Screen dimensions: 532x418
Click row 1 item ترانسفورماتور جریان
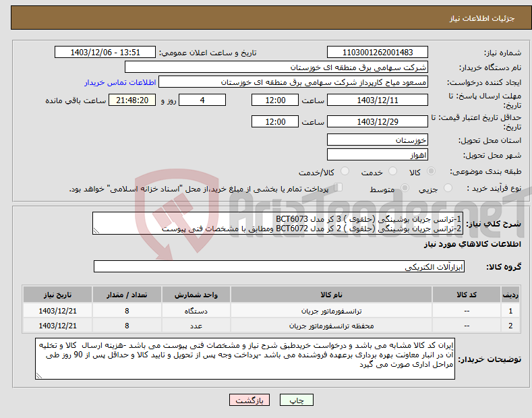point(331,311)
